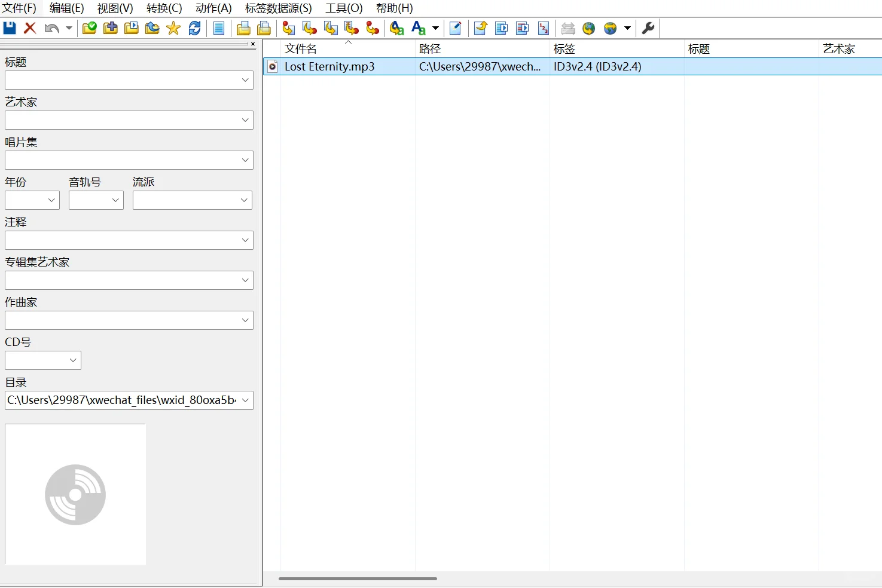Sort by the 标题 column header
The image size is (882, 588).
point(751,49)
